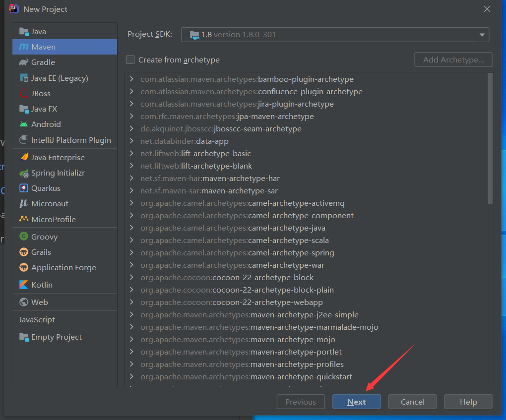Viewport: 506px width, 420px height.
Task: Expand the cocoon-22-archetype-webapp row
Action: [131, 302]
